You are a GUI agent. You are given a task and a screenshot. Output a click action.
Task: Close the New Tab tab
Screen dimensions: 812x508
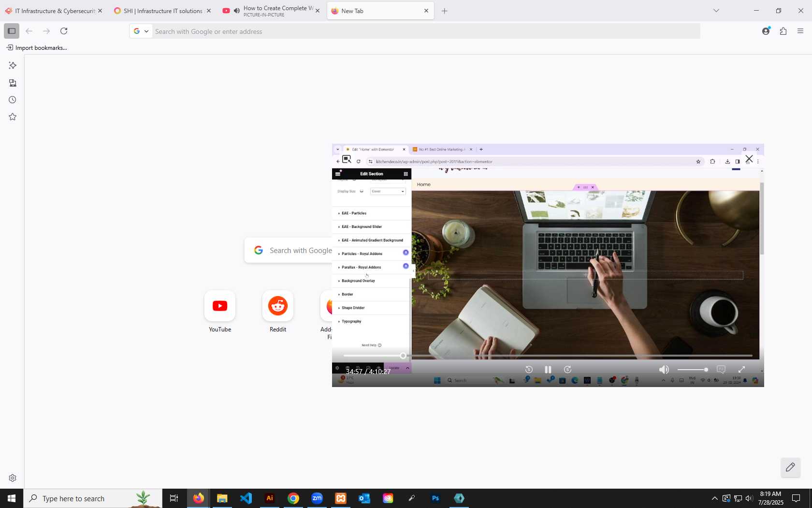click(x=426, y=11)
